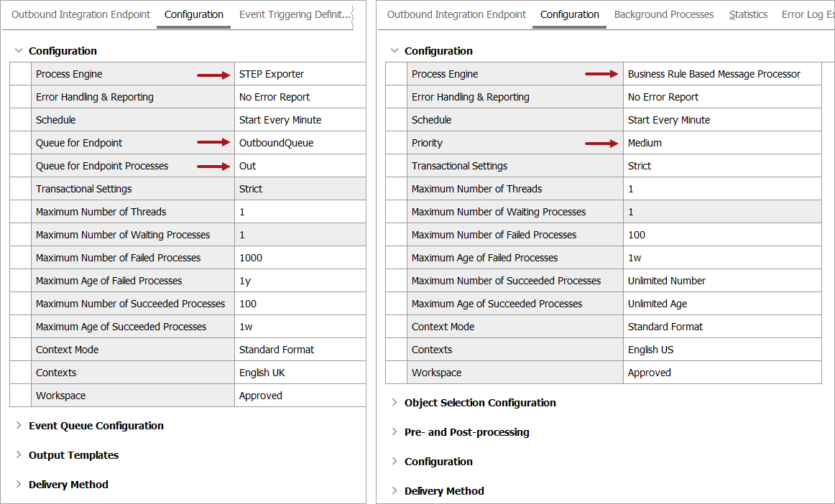The height and width of the screenshot is (504, 835).
Task: Select the OutboundQueue endpoint queue value
Action: [x=276, y=143]
